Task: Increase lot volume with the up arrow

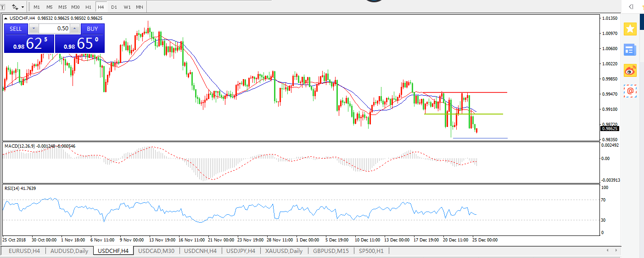Action: [75, 29]
